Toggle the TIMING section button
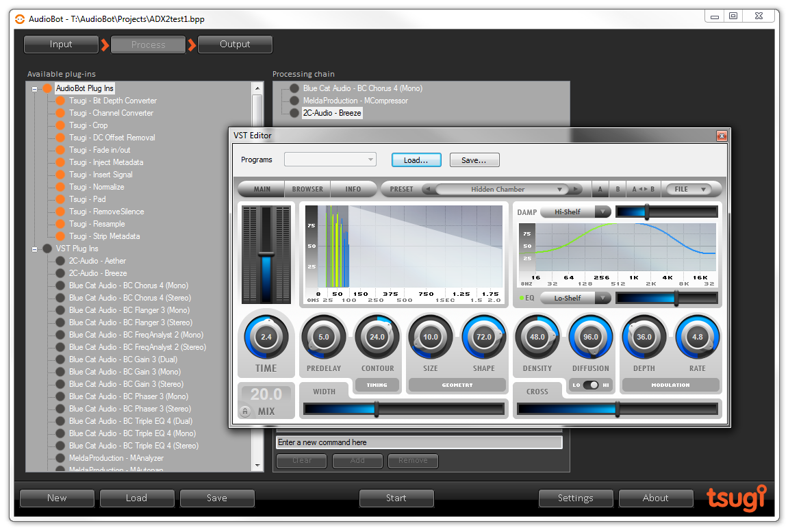 [377, 385]
